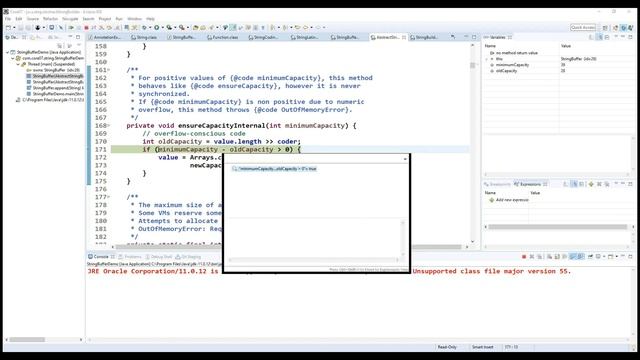The height and width of the screenshot is (360, 640).
Task: Select the Debug perspective icon at top right
Action: point(623,28)
